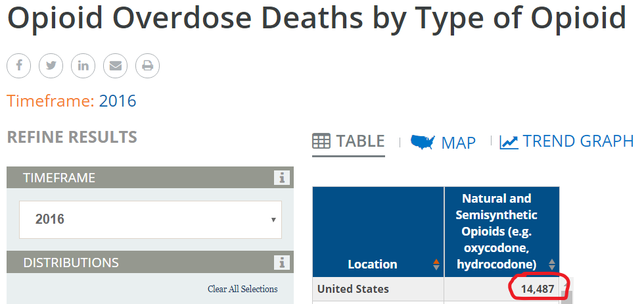Sort table by Location column arrows
This screenshot has height=304, width=644.
436,265
